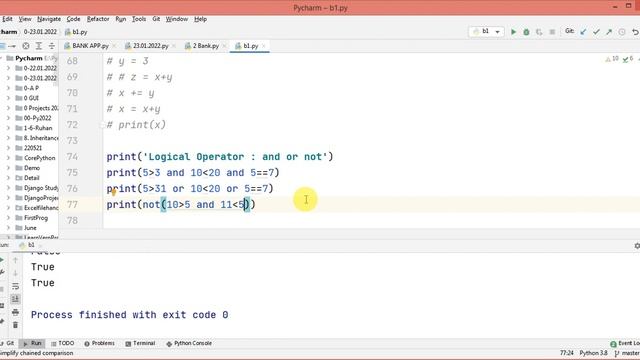
Task: Open the Tools menu
Action: coord(139,19)
